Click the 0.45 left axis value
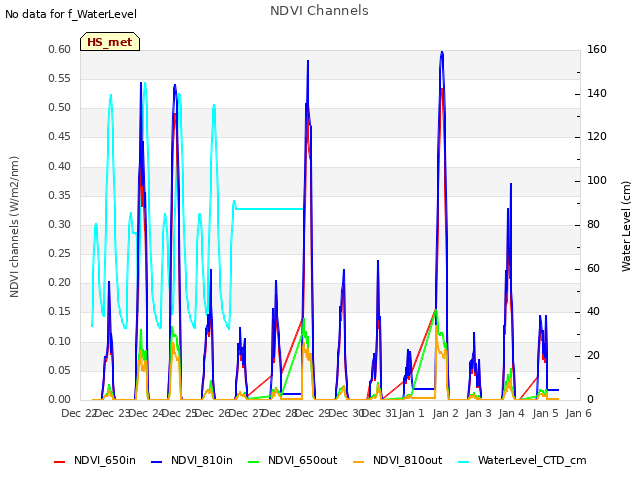Image resolution: width=640 pixels, height=480 pixels. [60, 137]
